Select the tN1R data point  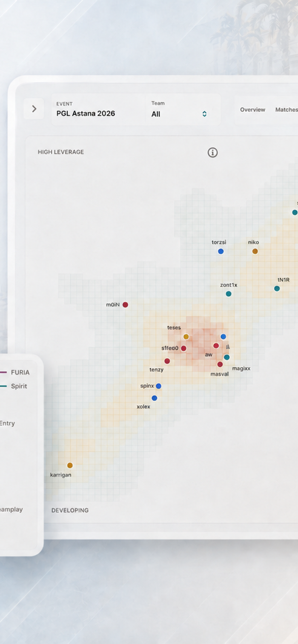[277, 289]
